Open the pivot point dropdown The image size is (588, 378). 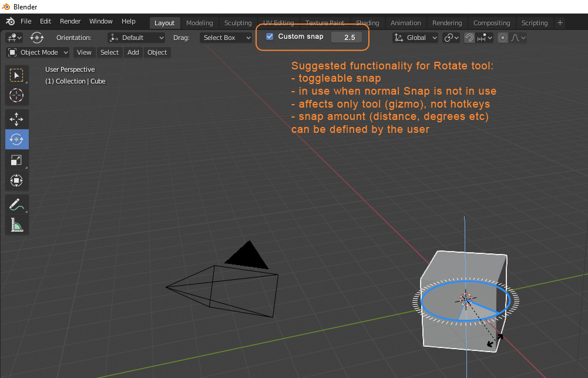(x=451, y=38)
